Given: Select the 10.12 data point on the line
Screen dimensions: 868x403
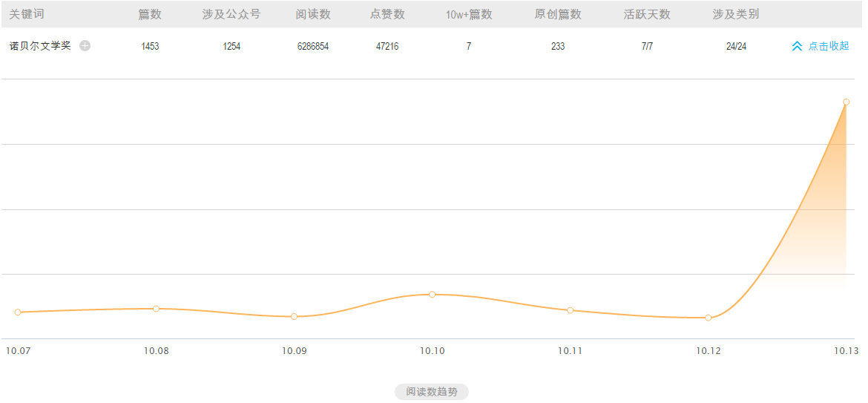Looking at the screenshot, I should click(708, 318).
